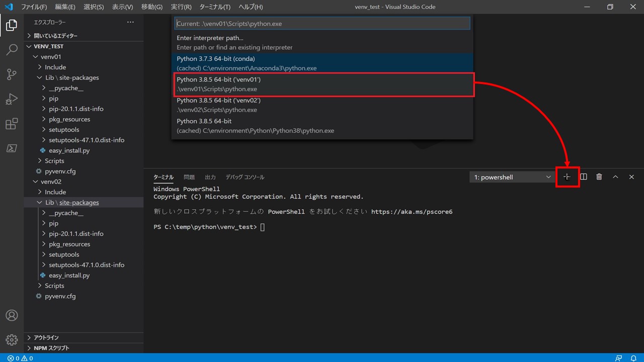
Task: Kill the terminal using the trash icon
Action: 599,176
